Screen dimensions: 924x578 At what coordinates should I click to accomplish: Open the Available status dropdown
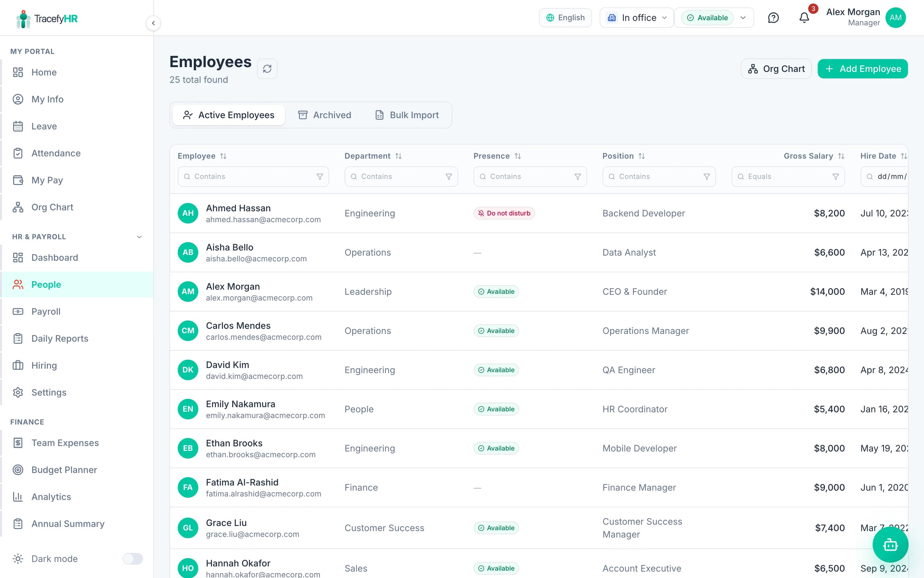click(714, 18)
